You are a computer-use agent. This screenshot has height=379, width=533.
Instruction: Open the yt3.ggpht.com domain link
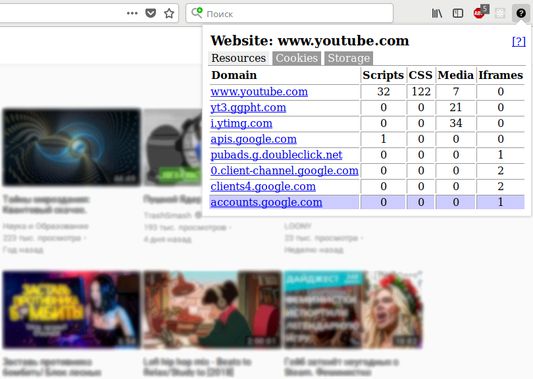tap(248, 108)
